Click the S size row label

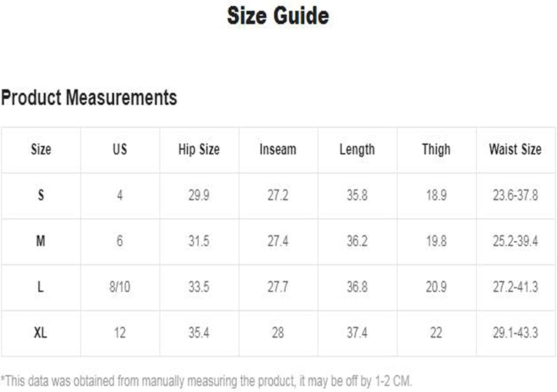(41, 195)
